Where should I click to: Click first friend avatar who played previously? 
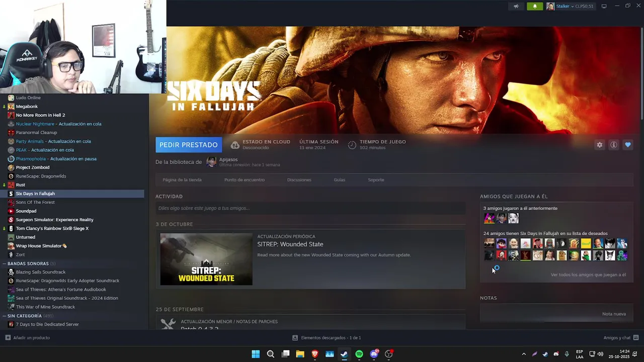tap(489, 218)
